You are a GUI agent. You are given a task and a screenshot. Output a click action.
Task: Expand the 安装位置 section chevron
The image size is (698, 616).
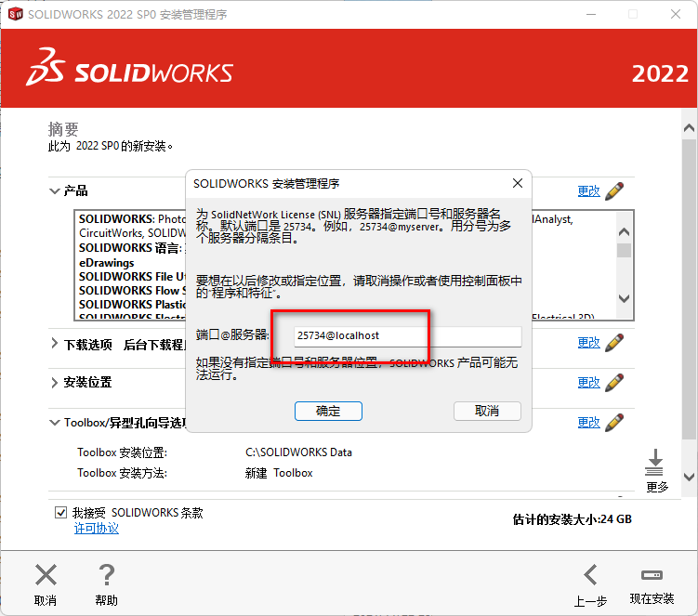54,383
